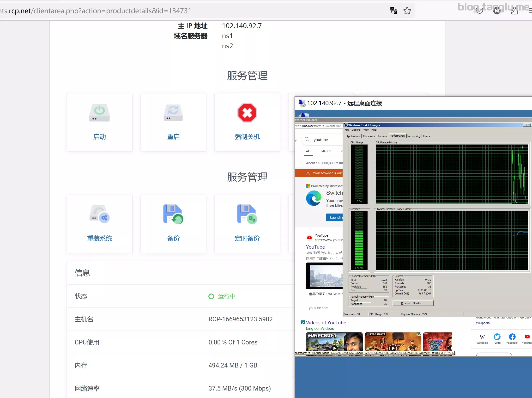This screenshot has width=532, height=398.
Task: Click the 启动 power-on server icon
Action: point(99,113)
